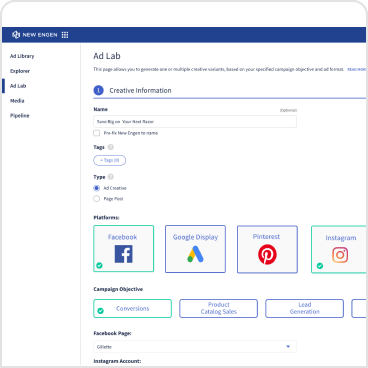
Task: Click the Facebook logo icon
Action: 124,254
